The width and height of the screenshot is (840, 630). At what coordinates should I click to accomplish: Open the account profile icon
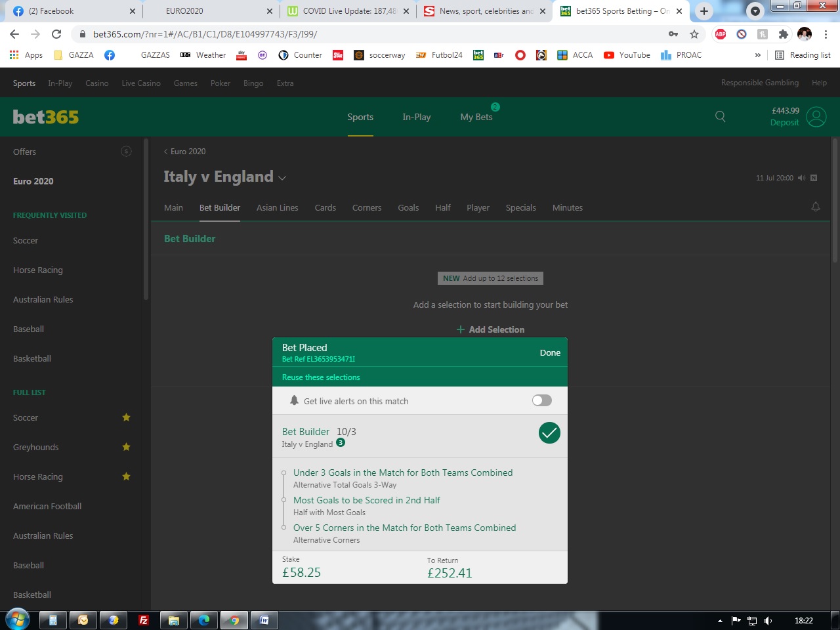coord(816,117)
